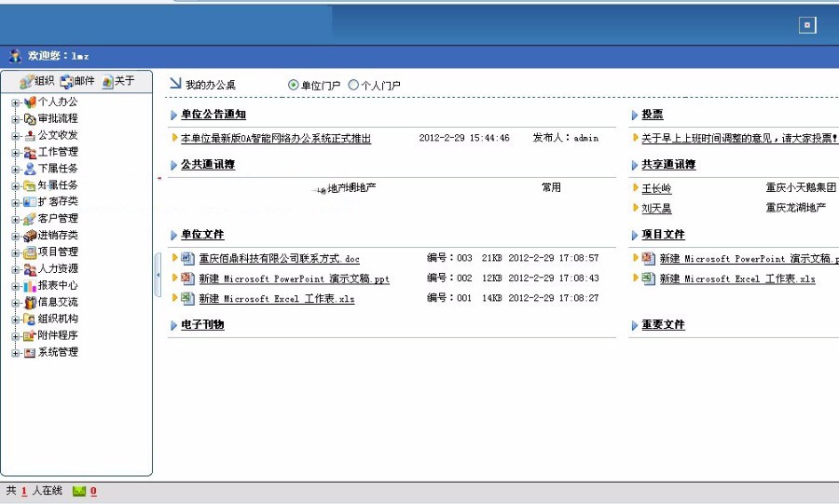Open the 项目文件 section heading
Image resolution: width=839 pixels, height=504 pixels.
pos(664,235)
